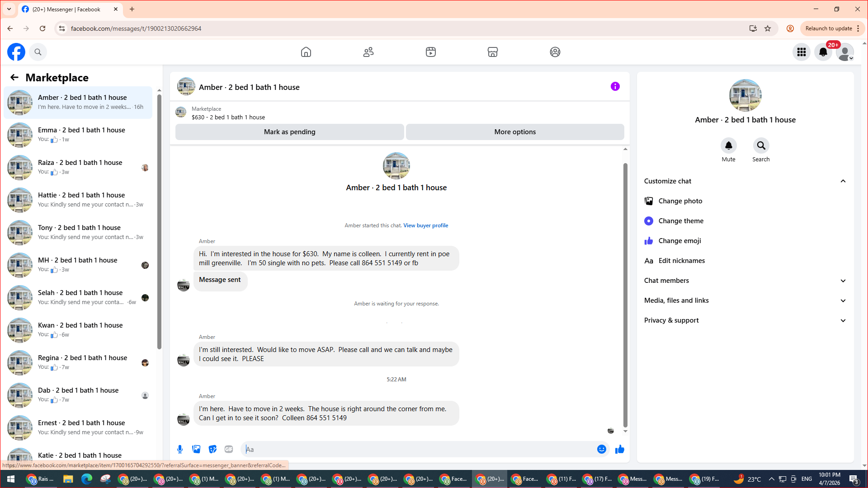Search within the Amber conversation
This screenshot has height=488, width=868.
[x=761, y=145]
